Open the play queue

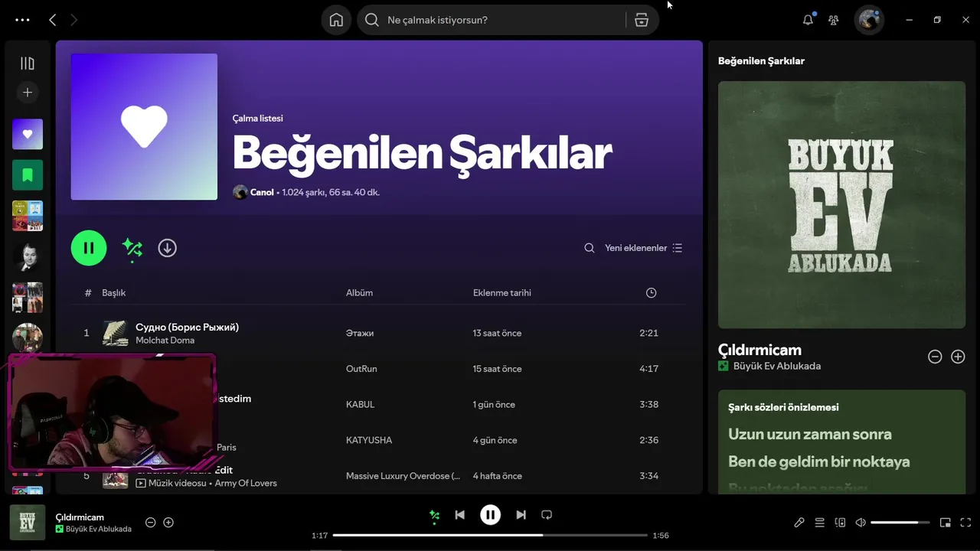tap(819, 523)
